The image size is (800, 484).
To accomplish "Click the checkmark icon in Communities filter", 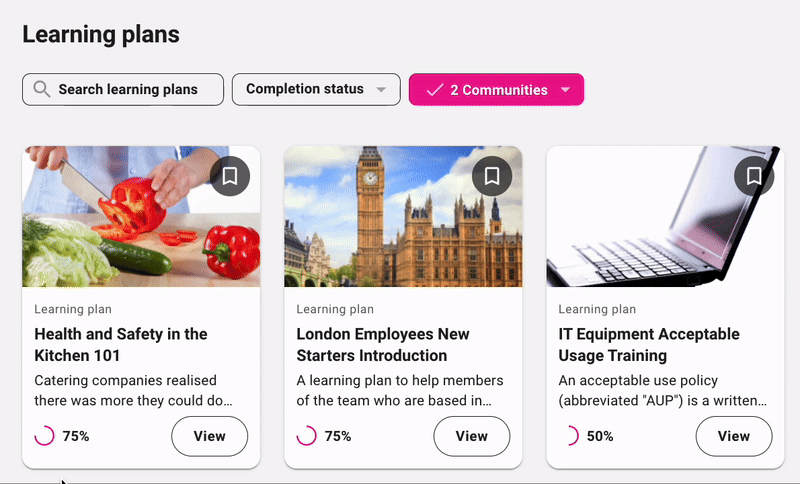I will pos(435,90).
